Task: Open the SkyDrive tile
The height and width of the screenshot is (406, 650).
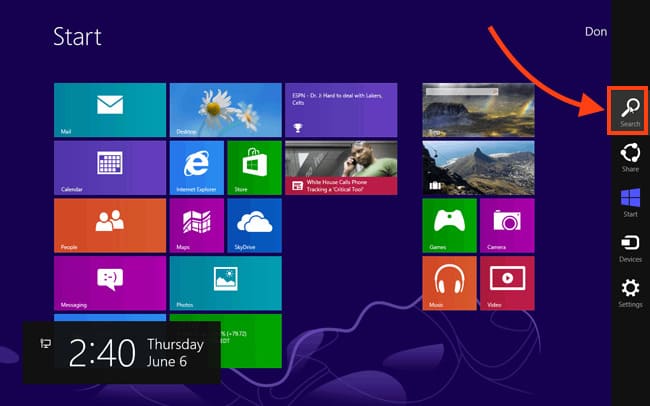Action: (254, 225)
